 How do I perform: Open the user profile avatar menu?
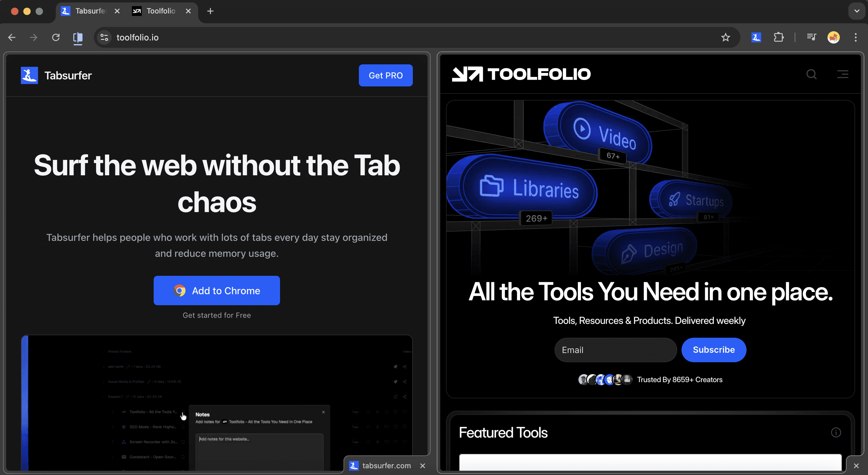coord(833,37)
